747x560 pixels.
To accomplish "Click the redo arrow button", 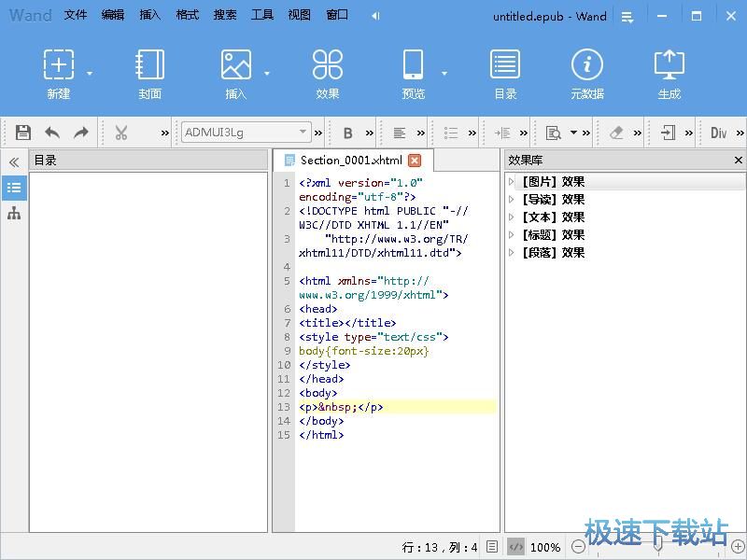I will pyautogui.click(x=80, y=133).
